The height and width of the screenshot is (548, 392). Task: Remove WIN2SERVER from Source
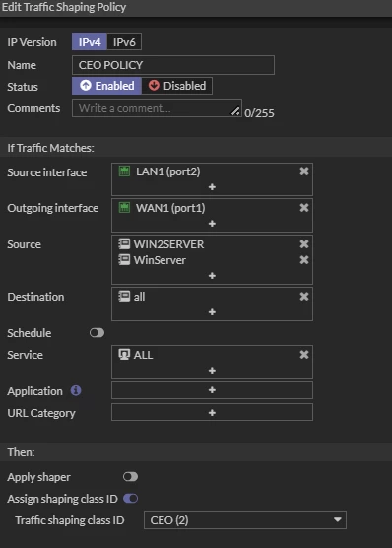coord(304,244)
